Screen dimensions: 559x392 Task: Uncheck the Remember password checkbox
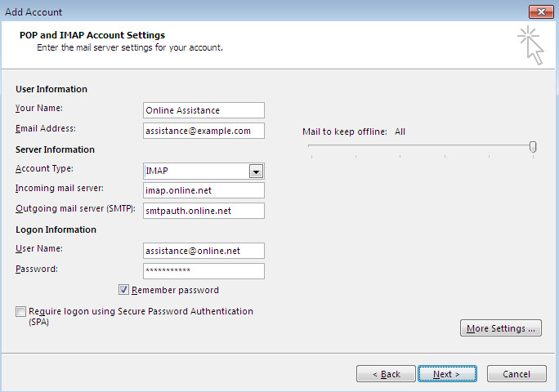tap(124, 290)
